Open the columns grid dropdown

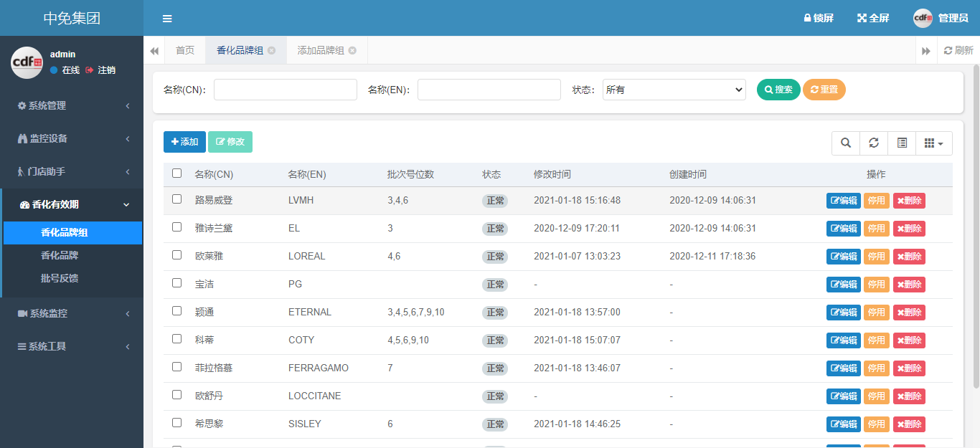click(933, 143)
